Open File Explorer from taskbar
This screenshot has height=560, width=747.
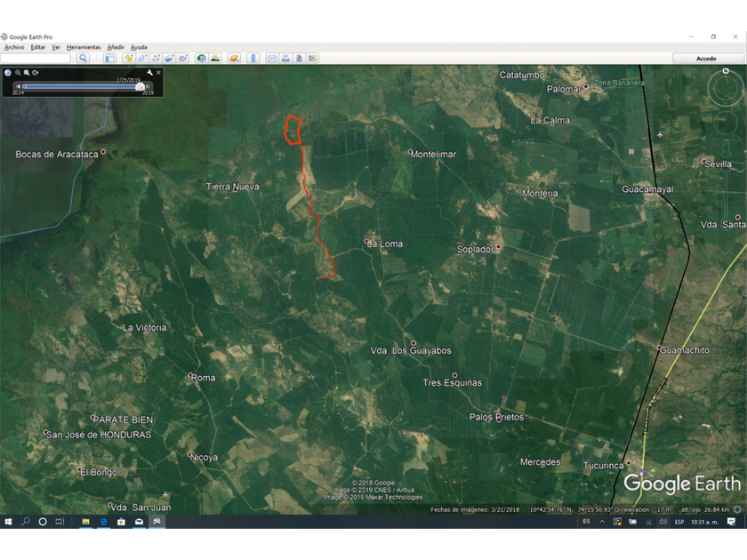(x=85, y=522)
